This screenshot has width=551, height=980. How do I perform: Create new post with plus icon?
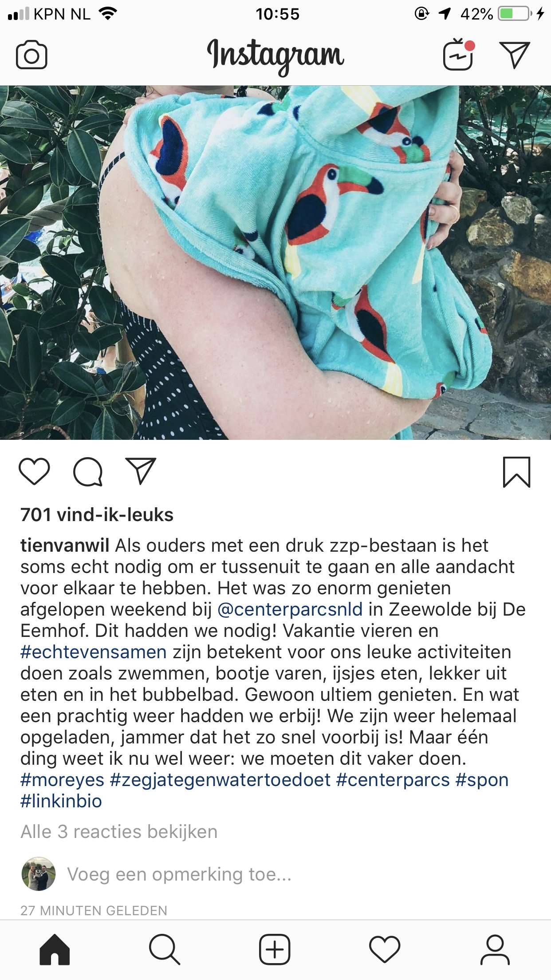point(275,950)
